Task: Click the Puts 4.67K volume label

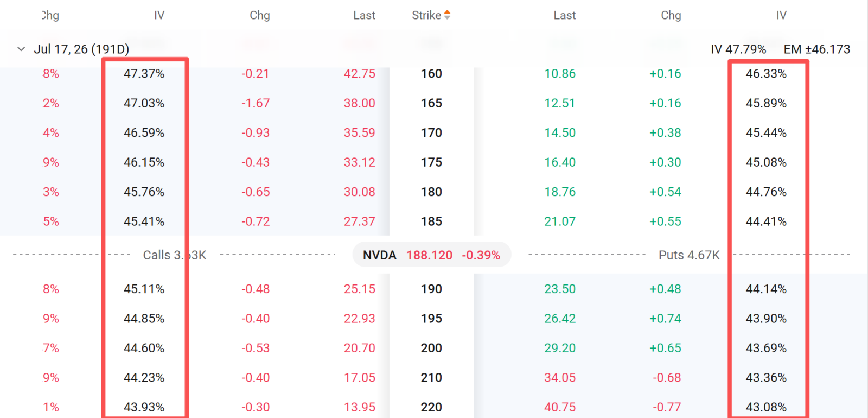Action: click(689, 255)
